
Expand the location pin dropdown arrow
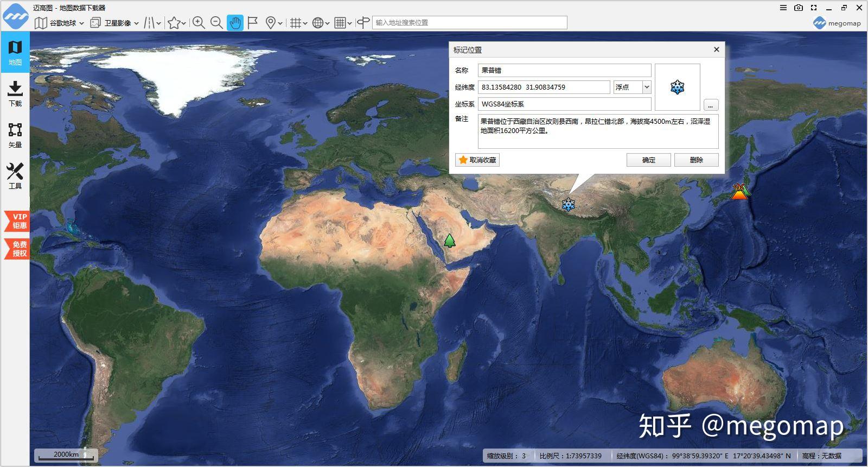point(280,23)
